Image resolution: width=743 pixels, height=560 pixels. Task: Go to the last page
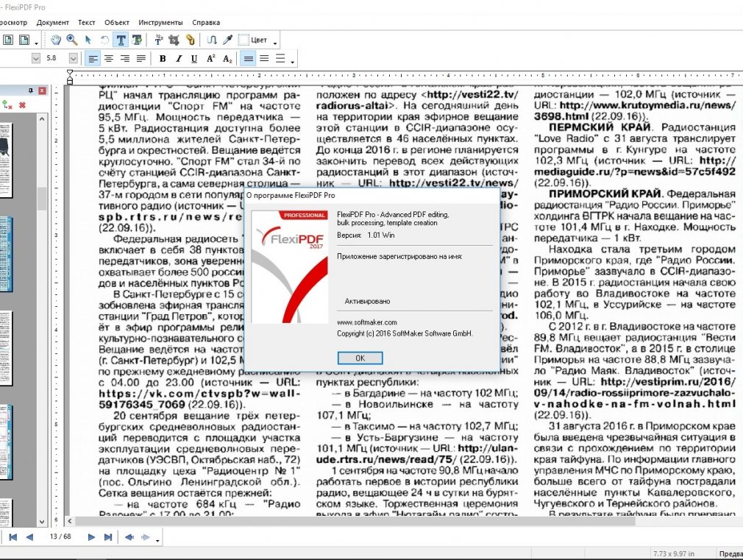point(108,536)
